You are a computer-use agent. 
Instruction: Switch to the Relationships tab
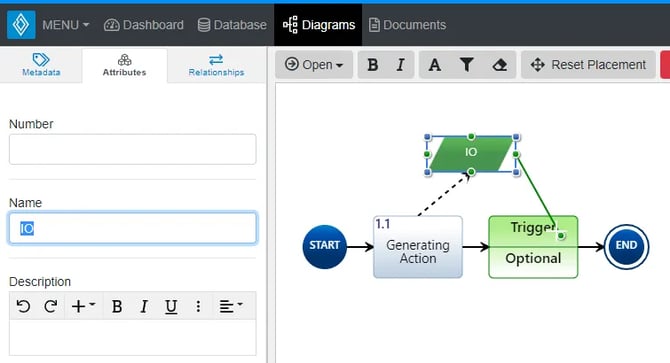[216, 65]
